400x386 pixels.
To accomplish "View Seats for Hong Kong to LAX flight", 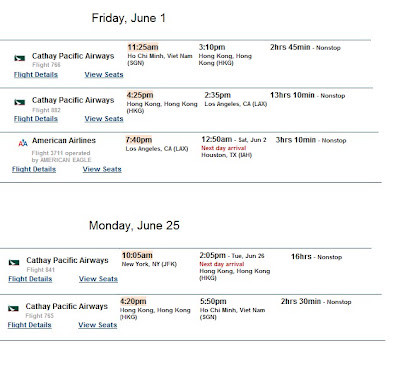I will [x=104, y=119].
